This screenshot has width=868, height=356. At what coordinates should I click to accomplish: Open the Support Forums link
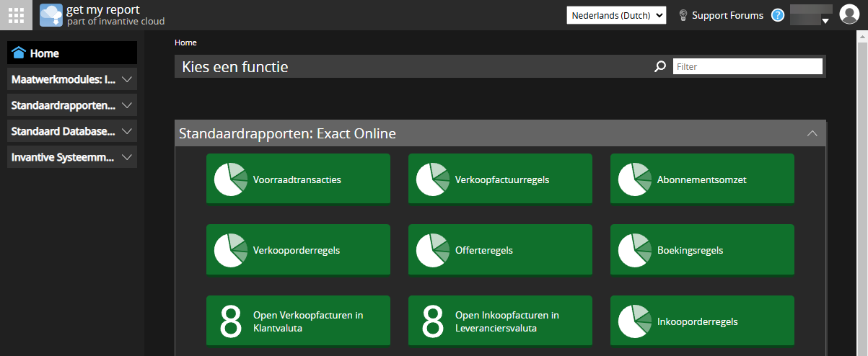pyautogui.click(x=727, y=15)
